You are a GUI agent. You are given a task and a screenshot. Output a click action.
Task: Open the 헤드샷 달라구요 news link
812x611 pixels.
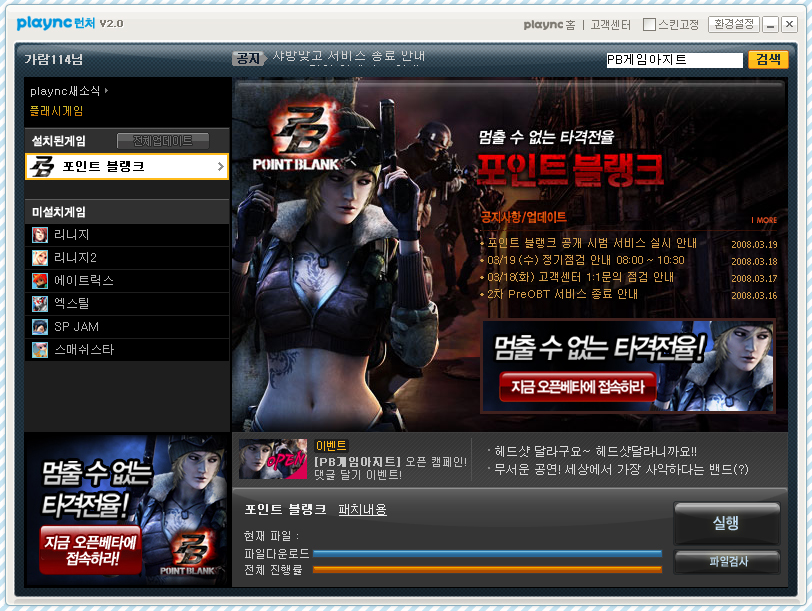coord(596,452)
